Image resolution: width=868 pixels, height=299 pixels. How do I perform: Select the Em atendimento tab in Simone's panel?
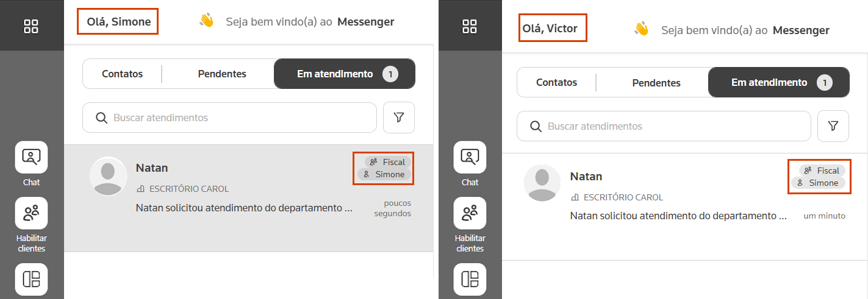345,74
